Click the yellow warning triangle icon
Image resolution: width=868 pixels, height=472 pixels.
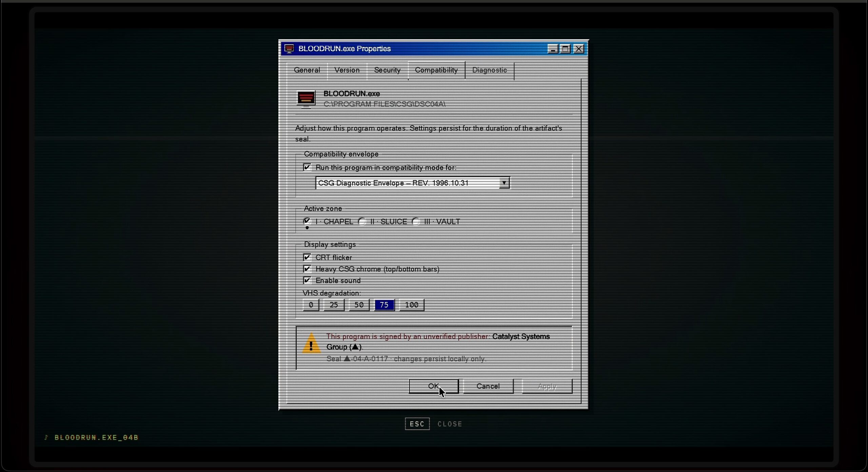311,343
